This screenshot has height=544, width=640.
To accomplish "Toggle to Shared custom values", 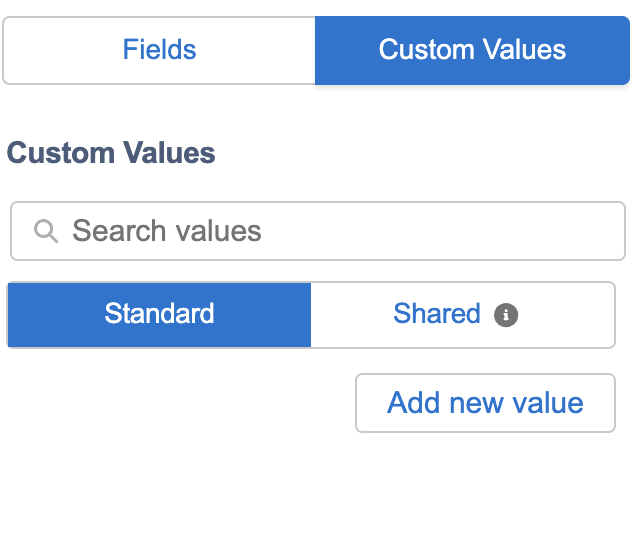I will [x=462, y=315].
